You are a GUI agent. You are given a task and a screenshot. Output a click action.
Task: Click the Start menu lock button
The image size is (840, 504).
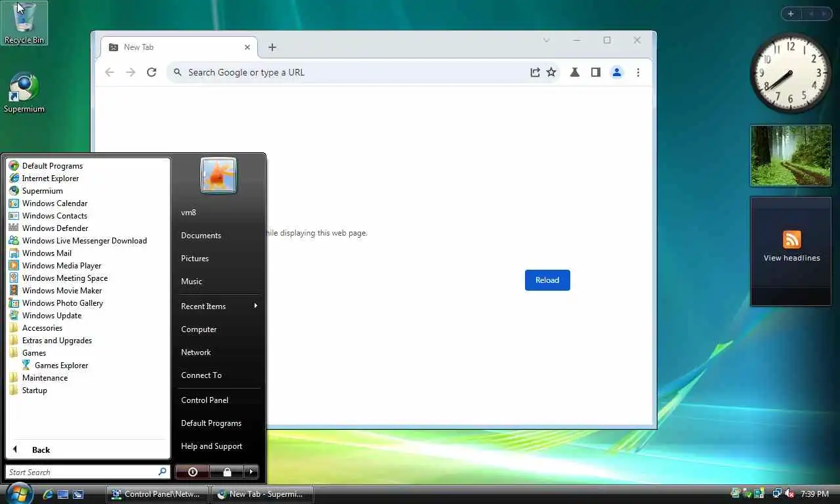(x=226, y=472)
